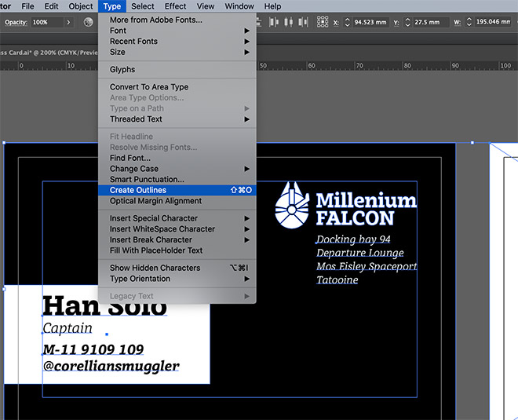518x420 pixels.
Task: Expand Insert WhiteSpace Character submenu
Action: 177,229
